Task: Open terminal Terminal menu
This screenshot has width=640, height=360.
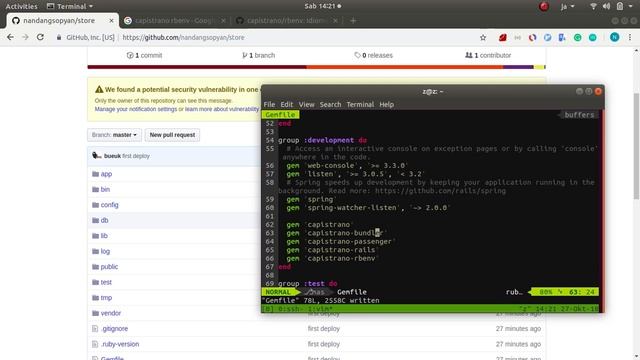Action: tap(360, 104)
